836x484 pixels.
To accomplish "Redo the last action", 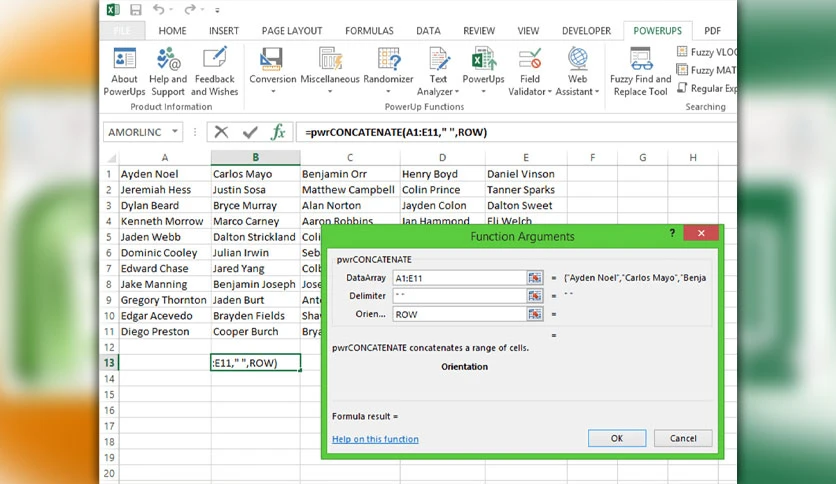I will [190, 9].
